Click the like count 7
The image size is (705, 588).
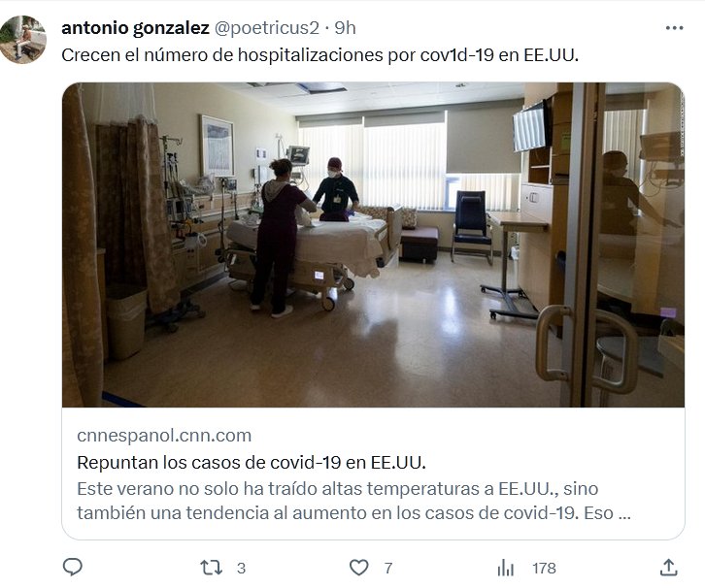tap(388, 569)
